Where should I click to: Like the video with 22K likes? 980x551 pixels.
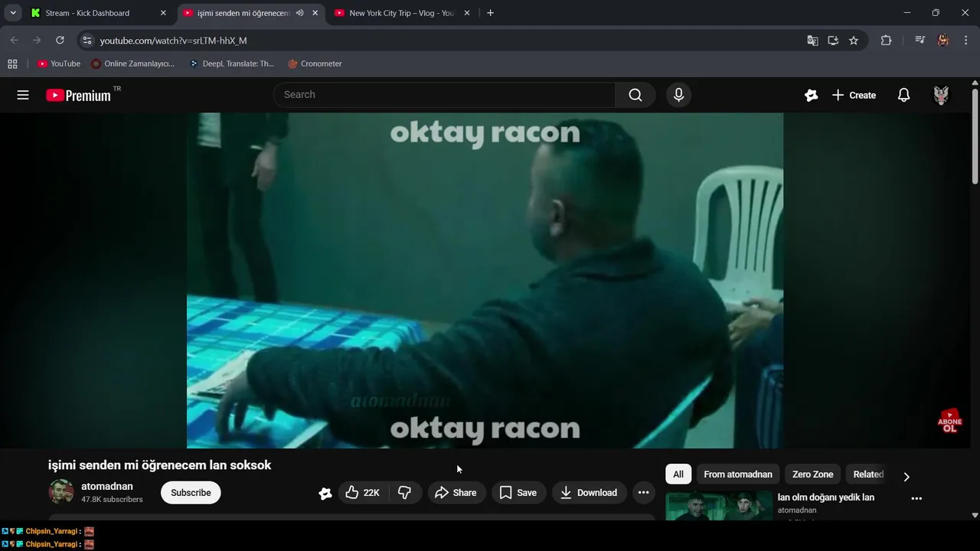pyautogui.click(x=362, y=493)
